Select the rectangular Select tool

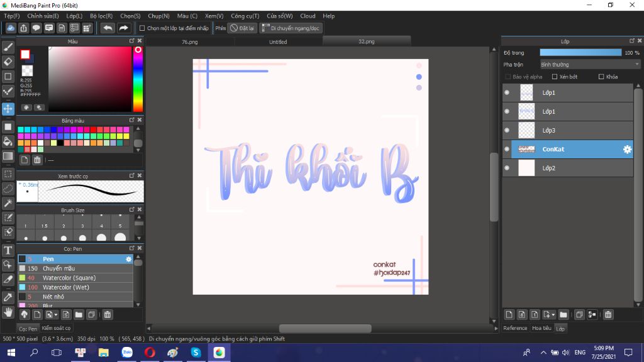[8, 174]
